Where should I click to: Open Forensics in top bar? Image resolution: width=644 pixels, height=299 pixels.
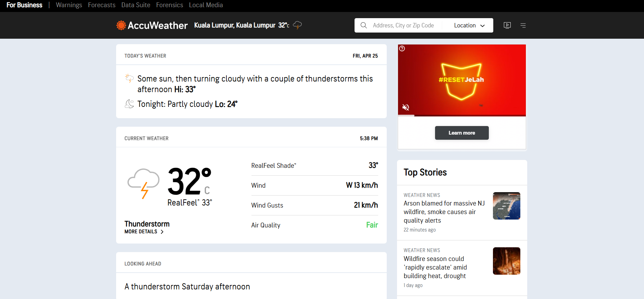(x=170, y=5)
